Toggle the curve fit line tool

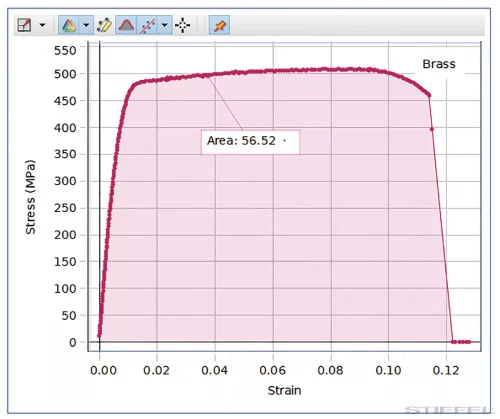(x=147, y=25)
